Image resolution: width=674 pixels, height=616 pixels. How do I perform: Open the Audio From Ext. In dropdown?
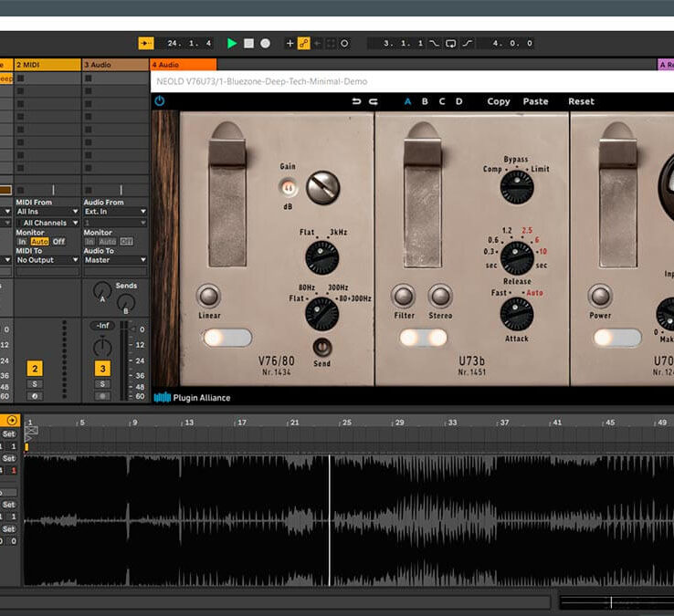115,212
